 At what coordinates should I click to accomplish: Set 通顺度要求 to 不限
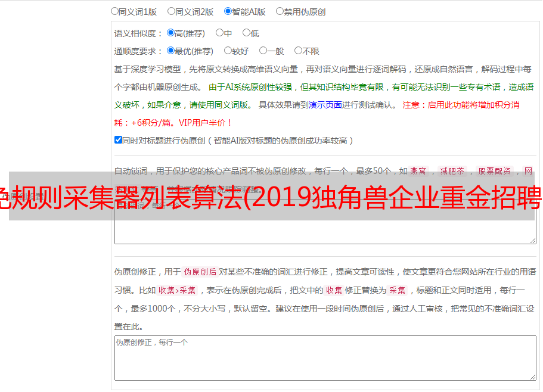pos(298,51)
